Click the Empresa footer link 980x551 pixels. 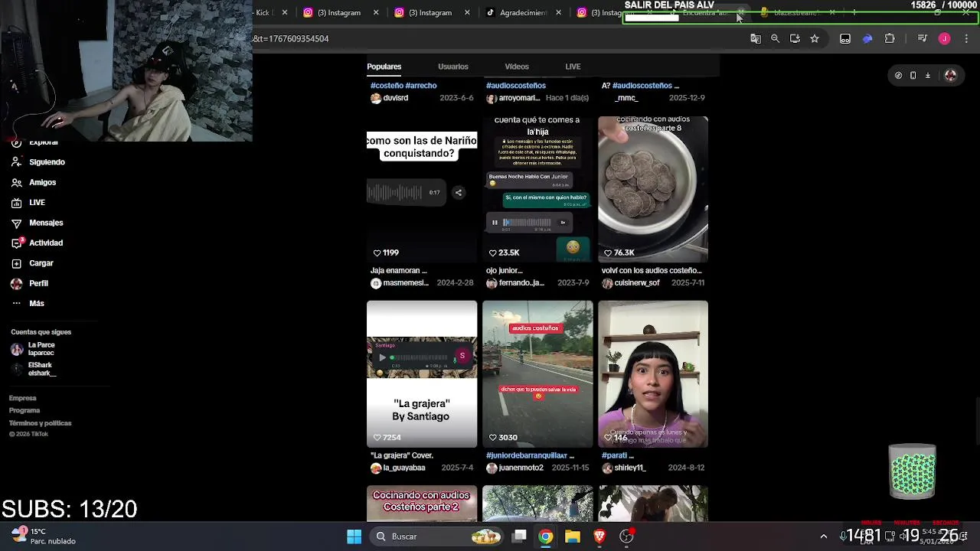(x=22, y=398)
